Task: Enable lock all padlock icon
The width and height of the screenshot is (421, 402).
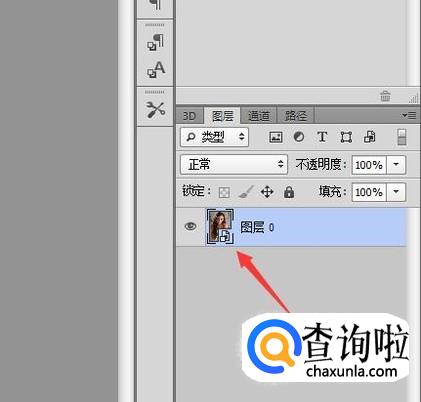Action: click(289, 192)
